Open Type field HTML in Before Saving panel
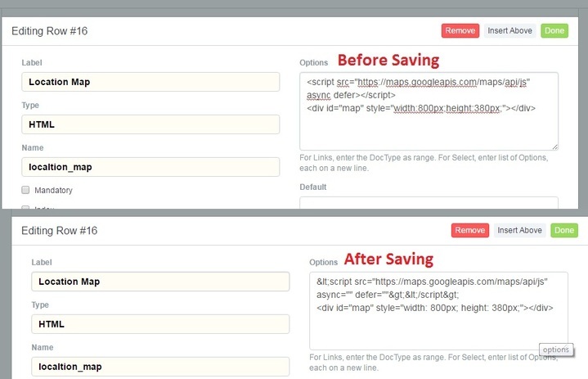 point(150,124)
